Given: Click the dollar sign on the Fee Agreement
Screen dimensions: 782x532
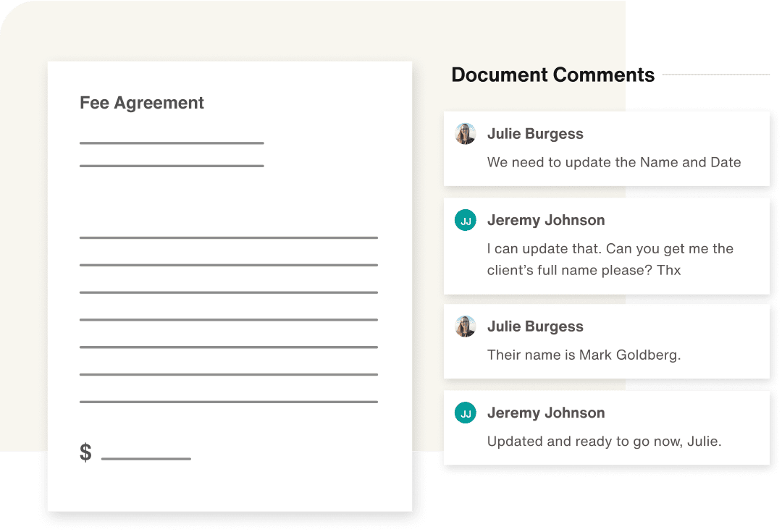Looking at the screenshot, I should click(85, 452).
